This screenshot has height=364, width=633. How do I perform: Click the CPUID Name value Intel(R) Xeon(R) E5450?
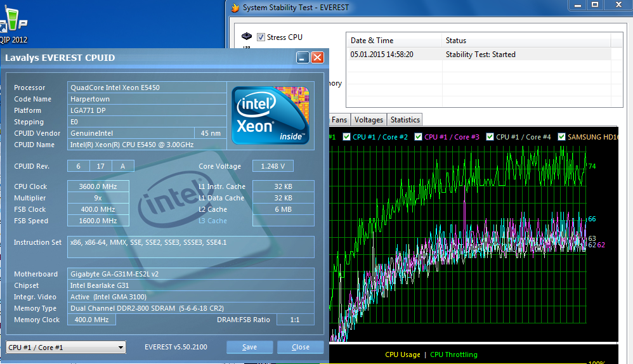point(147,145)
